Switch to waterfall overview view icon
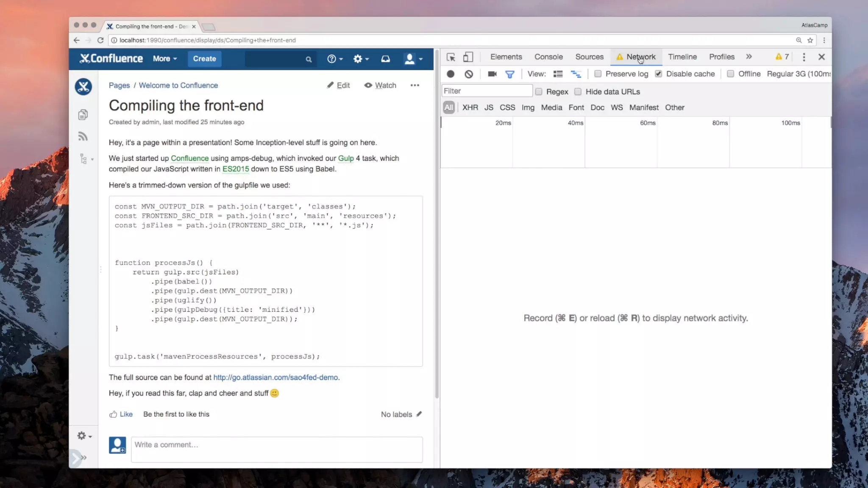Image resolution: width=868 pixels, height=488 pixels. tap(576, 74)
